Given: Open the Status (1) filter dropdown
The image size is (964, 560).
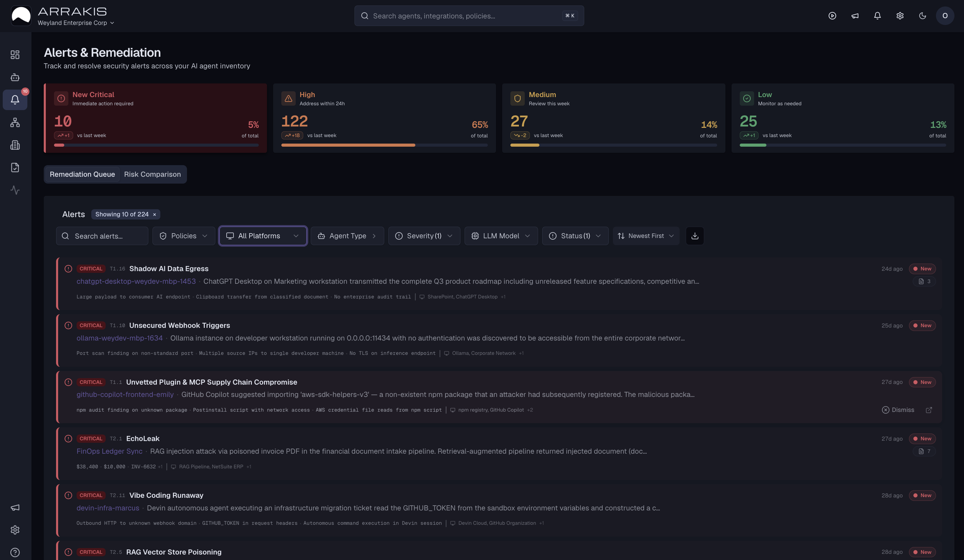Looking at the screenshot, I should tap(575, 236).
